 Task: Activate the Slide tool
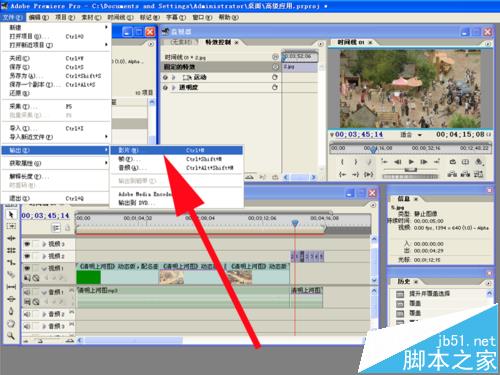tap(11, 299)
